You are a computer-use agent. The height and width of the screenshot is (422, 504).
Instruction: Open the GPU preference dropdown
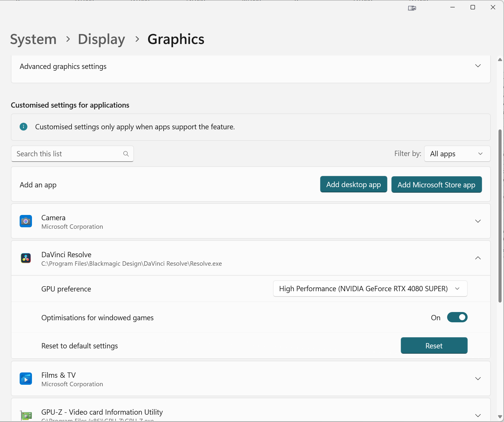click(370, 289)
